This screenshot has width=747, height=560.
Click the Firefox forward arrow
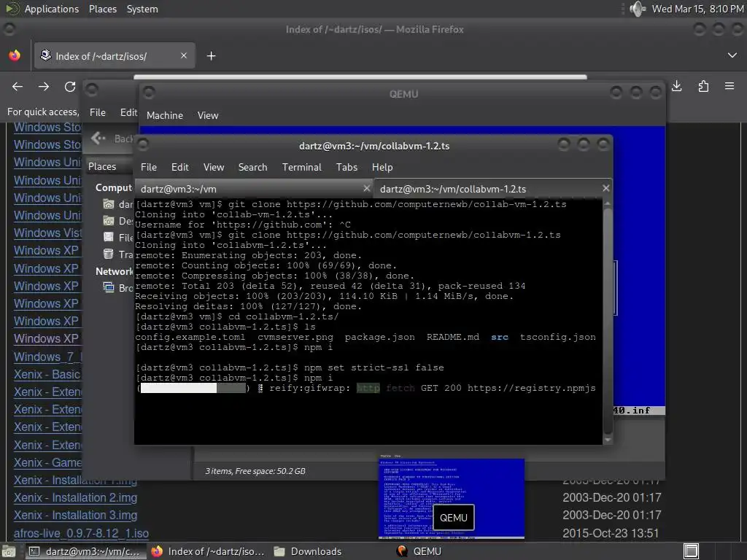(44, 86)
